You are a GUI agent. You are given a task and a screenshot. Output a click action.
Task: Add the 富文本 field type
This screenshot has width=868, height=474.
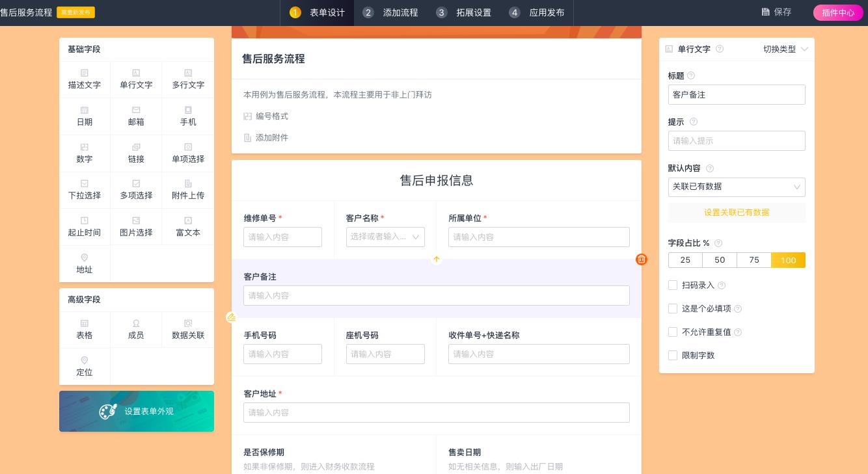[x=188, y=226]
